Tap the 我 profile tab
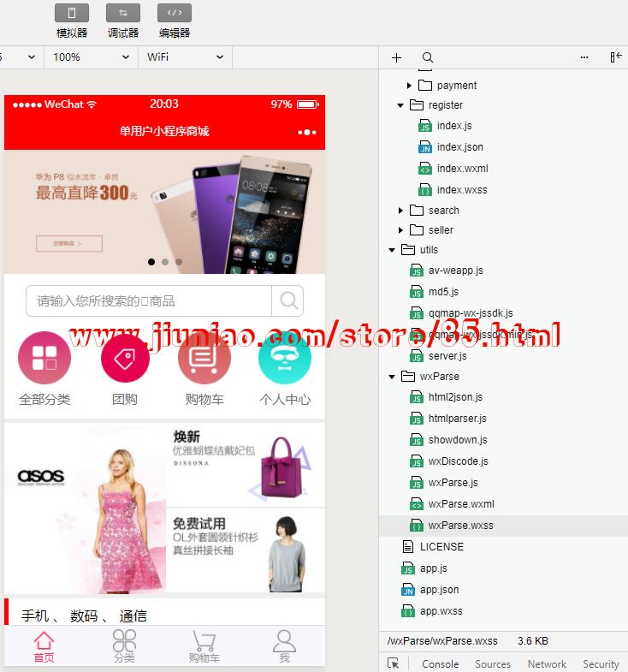Image resolution: width=628 pixels, height=672 pixels. [284, 646]
